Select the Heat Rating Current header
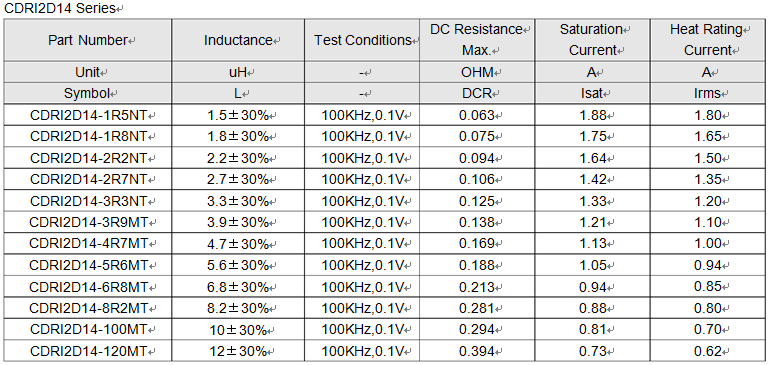The width and height of the screenshot is (771, 365). [x=707, y=40]
